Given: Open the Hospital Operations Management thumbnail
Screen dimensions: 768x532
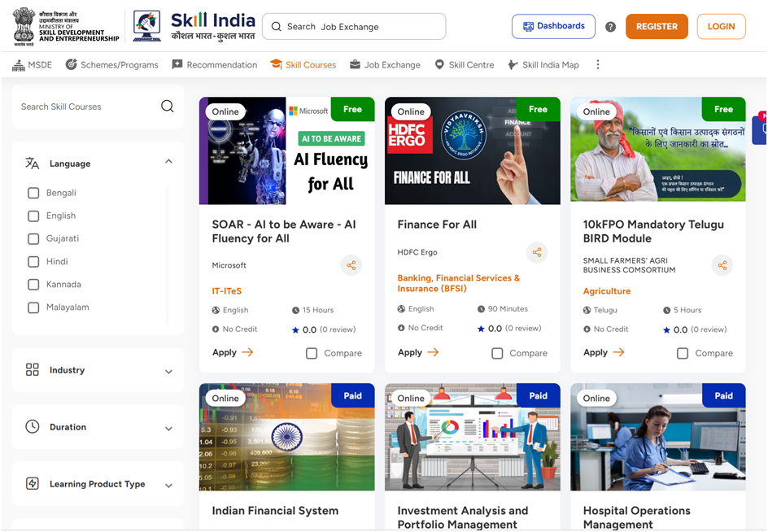Looking at the screenshot, I should point(658,437).
